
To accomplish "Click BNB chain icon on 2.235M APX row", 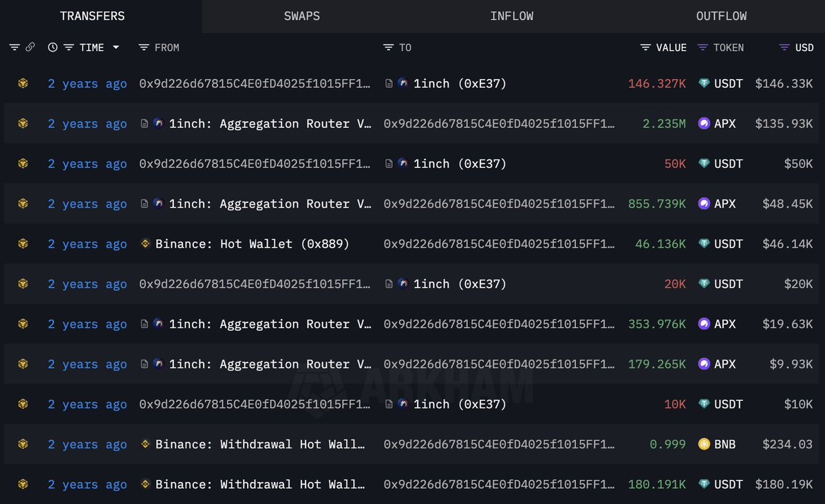I will (x=23, y=123).
